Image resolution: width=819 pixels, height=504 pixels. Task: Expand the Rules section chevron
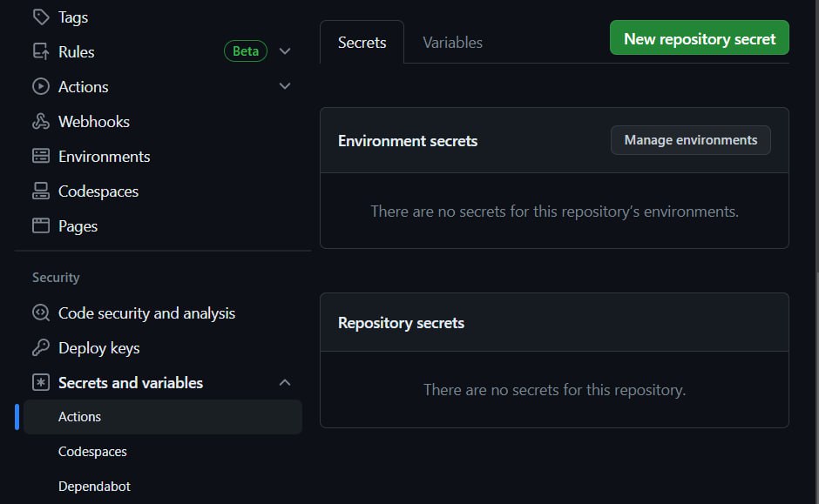(285, 52)
